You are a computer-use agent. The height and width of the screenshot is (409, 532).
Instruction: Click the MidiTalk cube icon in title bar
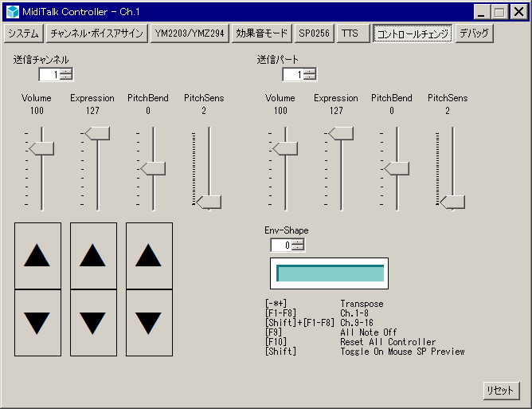(x=13, y=12)
